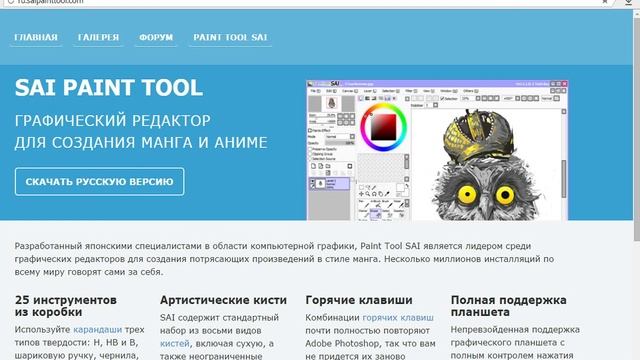
Task: Click the line 'ДЛЯ СОЗДАНИЯ МАНГА И АНИМЕ'
Action: tap(141, 143)
